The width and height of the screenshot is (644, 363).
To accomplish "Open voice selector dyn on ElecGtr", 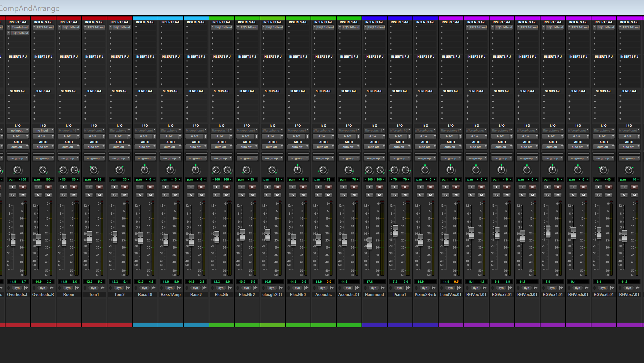I will [x=221, y=288].
